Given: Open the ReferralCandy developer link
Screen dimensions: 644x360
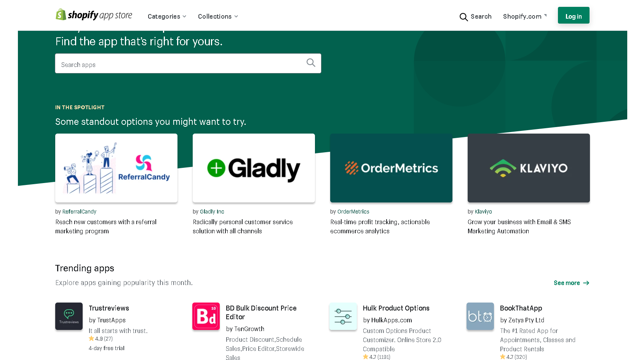Looking at the screenshot, I should tap(80, 212).
